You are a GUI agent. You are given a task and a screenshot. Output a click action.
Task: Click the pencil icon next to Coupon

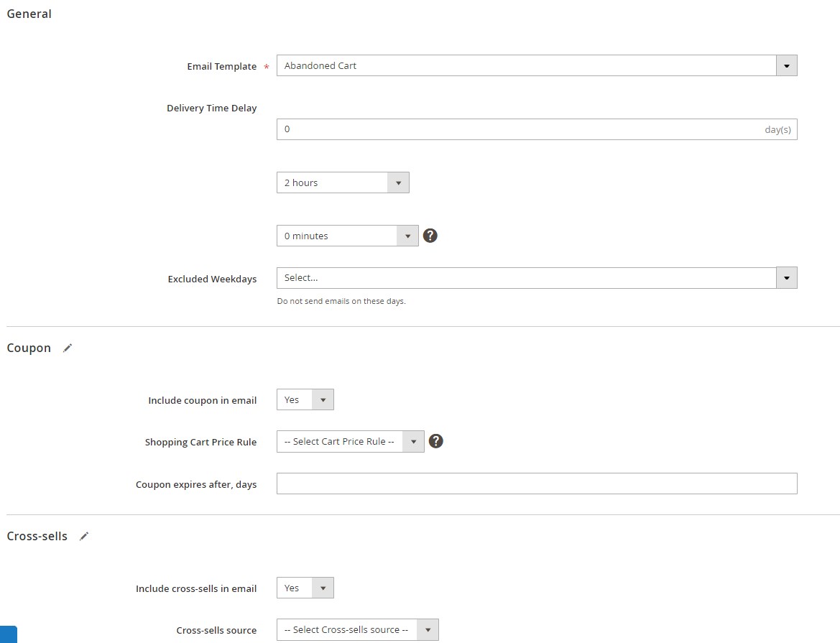click(68, 348)
